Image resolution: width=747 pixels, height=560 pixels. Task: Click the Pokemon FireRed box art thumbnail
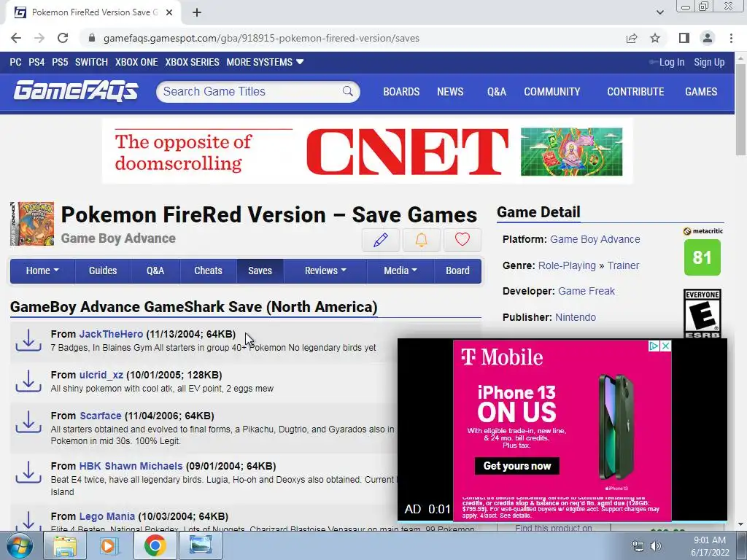tap(32, 224)
